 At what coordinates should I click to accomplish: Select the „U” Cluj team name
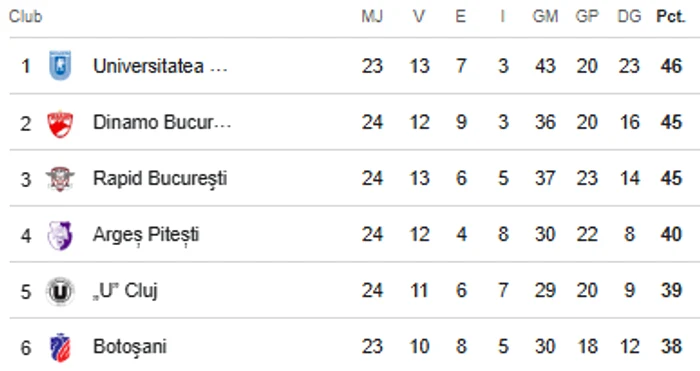tap(125, 291)
